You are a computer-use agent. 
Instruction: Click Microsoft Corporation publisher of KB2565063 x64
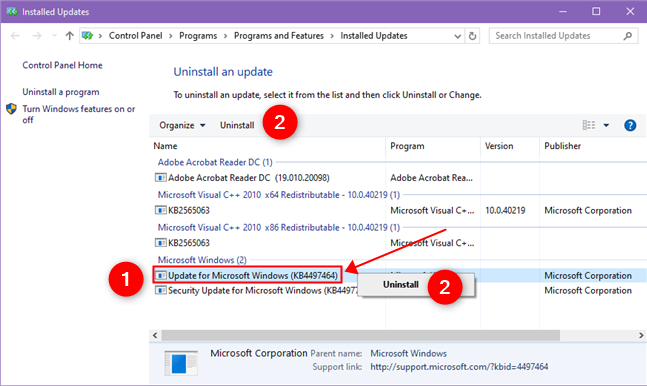point(588,211)
